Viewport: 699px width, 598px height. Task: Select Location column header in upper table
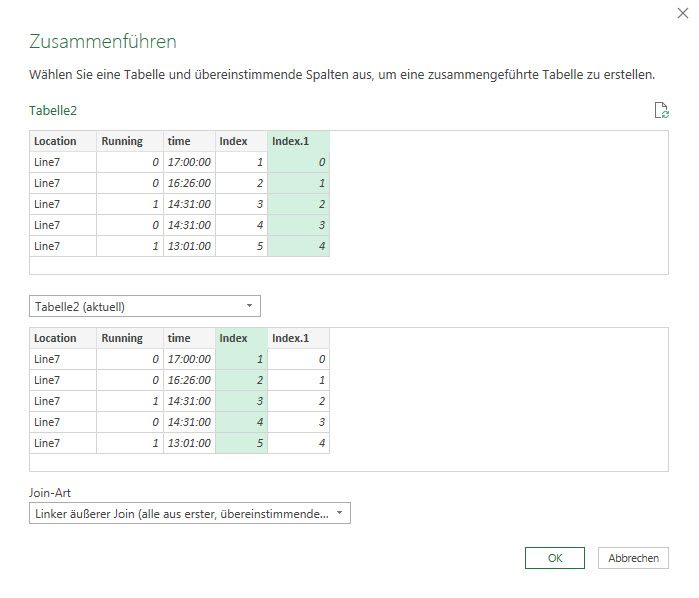tap(63, 141)
